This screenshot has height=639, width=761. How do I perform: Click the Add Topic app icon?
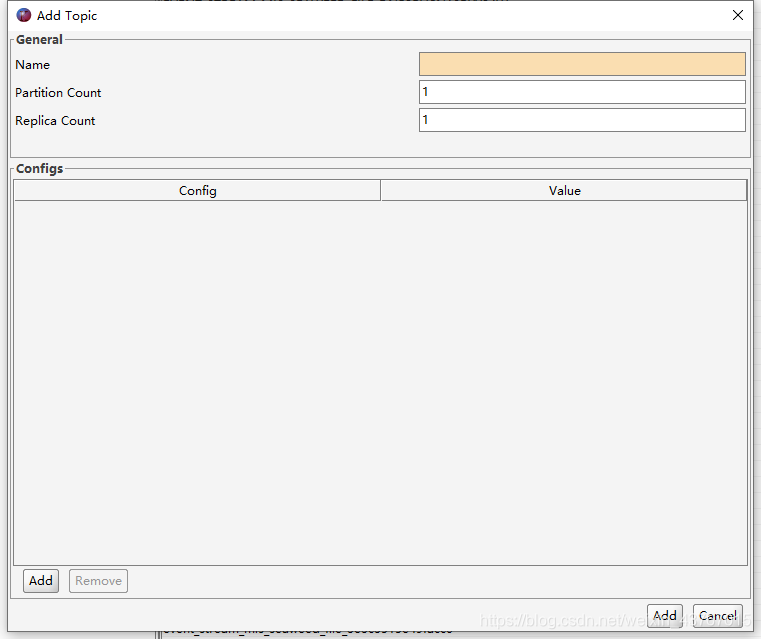tap(24, 16)
